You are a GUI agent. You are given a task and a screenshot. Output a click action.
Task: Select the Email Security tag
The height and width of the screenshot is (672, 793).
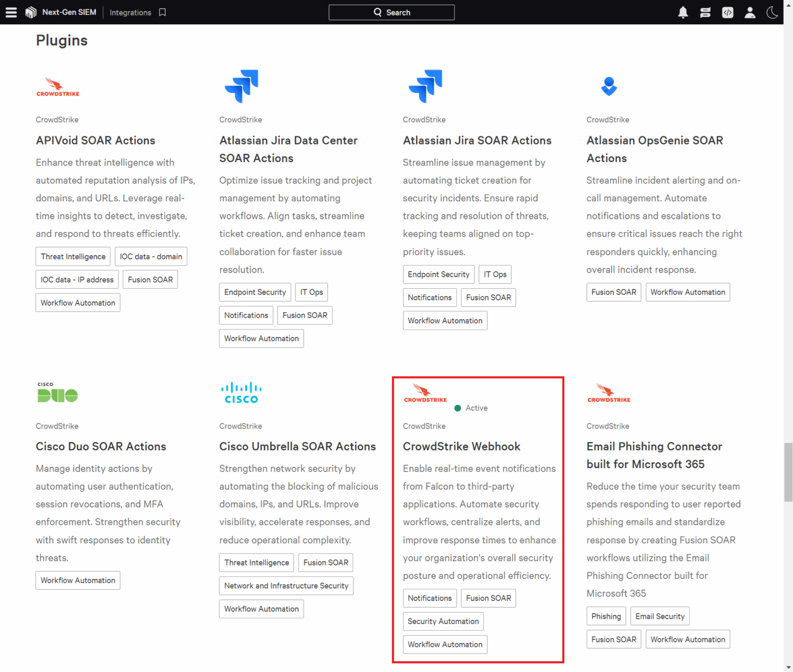[x=659, y=616]
